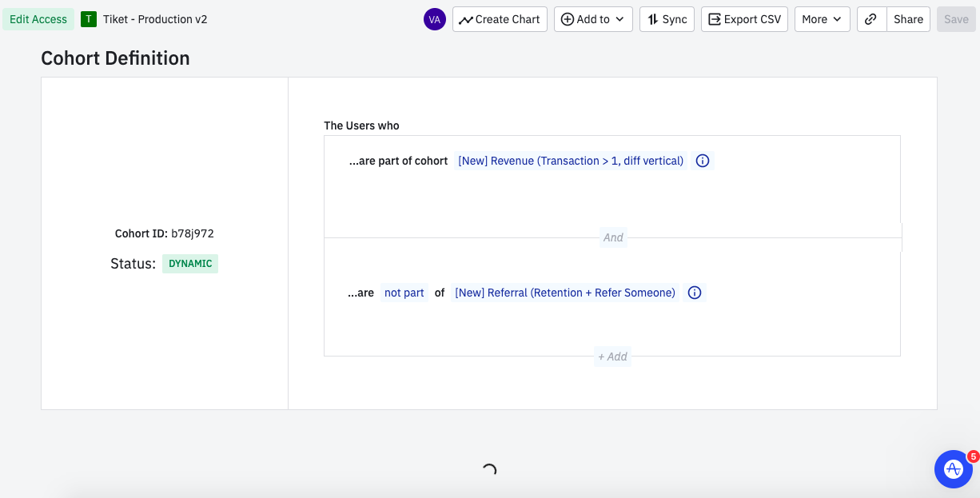Expand the More dropdown menu

tap(822, 19)
